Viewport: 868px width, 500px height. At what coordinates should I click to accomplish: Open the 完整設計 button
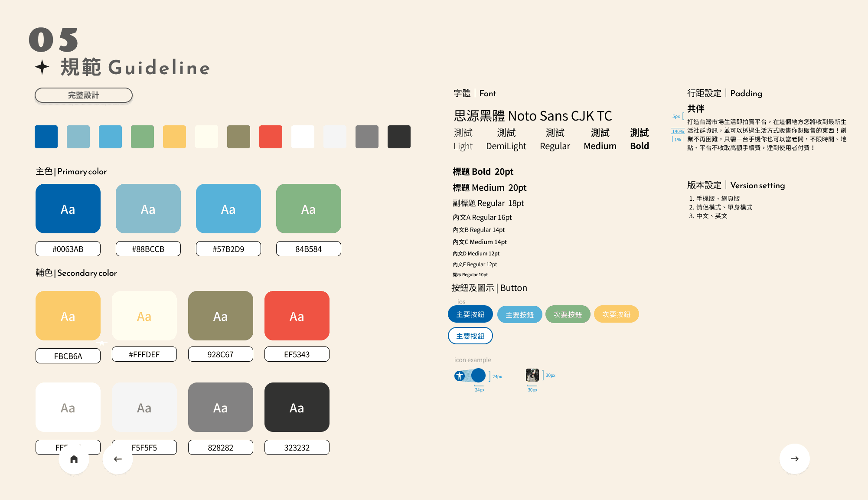click(x=84, y=95)
